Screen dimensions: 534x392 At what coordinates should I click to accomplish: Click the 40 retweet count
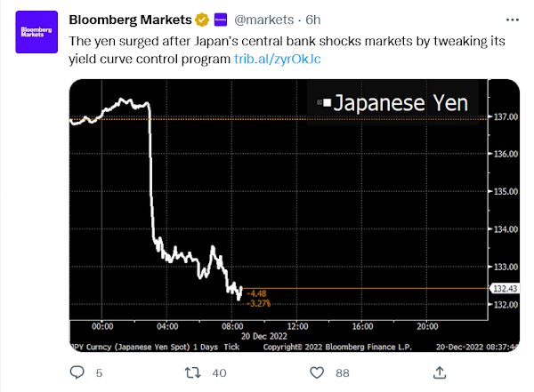point(219,373)
